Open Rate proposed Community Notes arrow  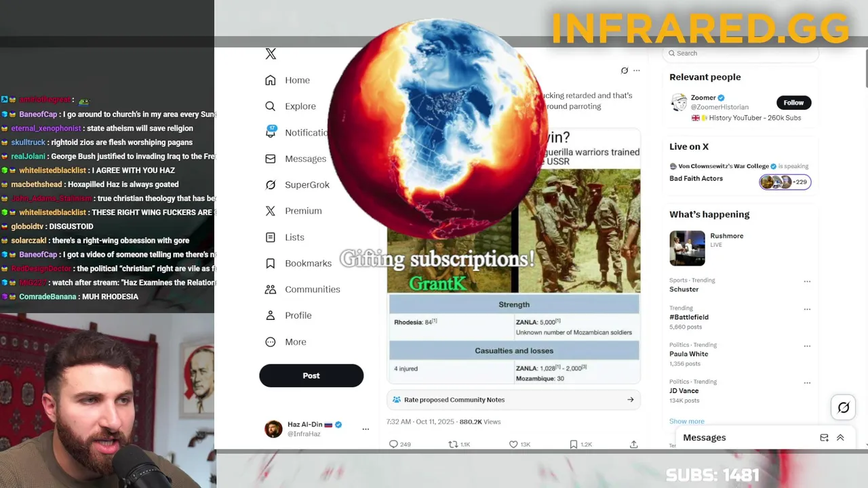tap(630, 400)
